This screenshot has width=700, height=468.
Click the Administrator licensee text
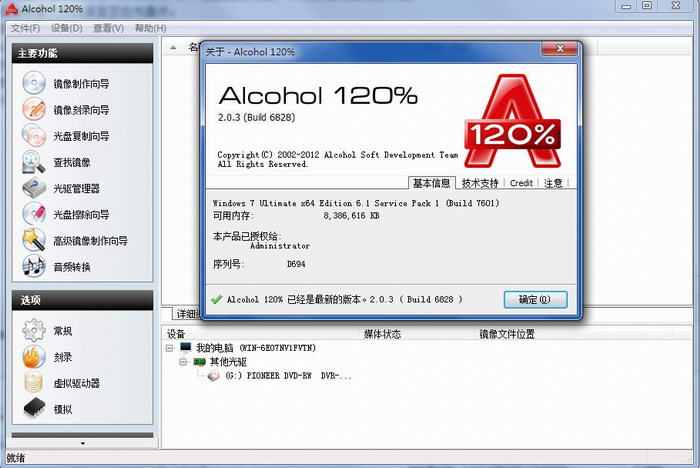280,246
